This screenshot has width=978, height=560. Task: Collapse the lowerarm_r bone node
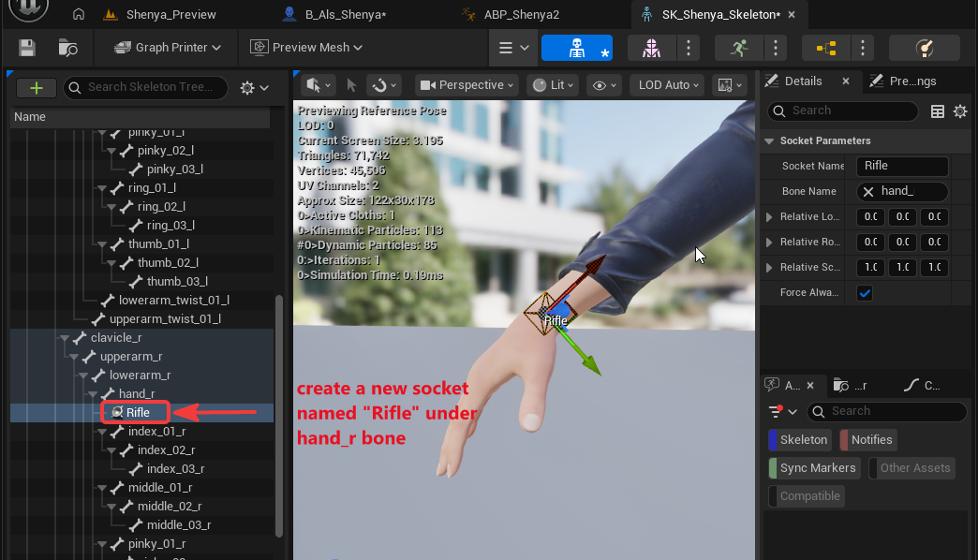point(83,376)
